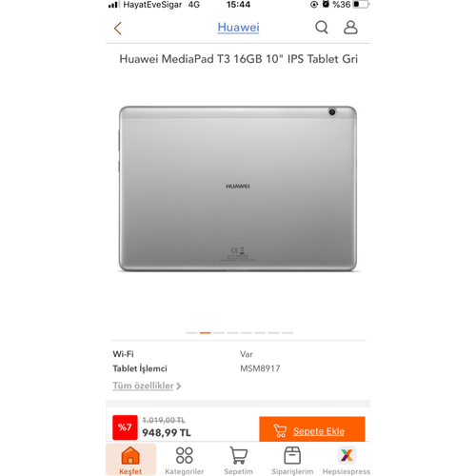Image resolution: width=476 pixels, height=476 pixels.
Task: Tap the battery indicator in status bar
Action: (x=361, y=5)
